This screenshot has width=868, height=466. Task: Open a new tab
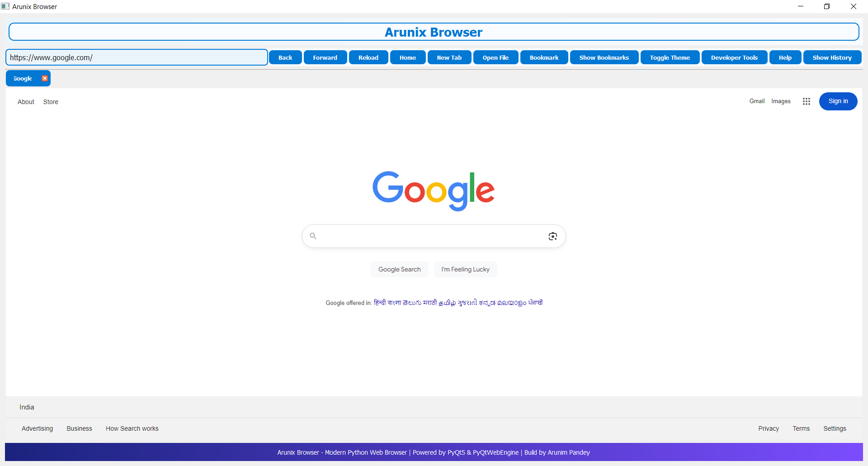point(449,57)
